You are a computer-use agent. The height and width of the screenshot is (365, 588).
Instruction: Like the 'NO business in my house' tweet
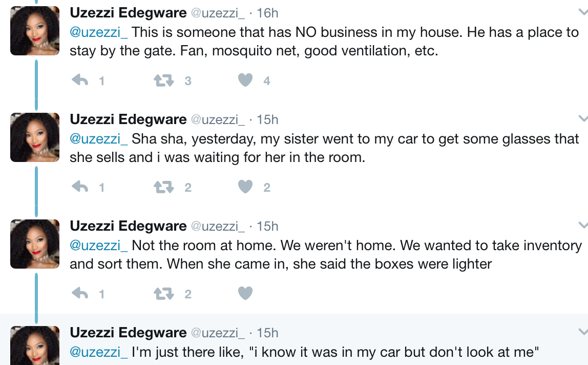click(x=246, y=80)
